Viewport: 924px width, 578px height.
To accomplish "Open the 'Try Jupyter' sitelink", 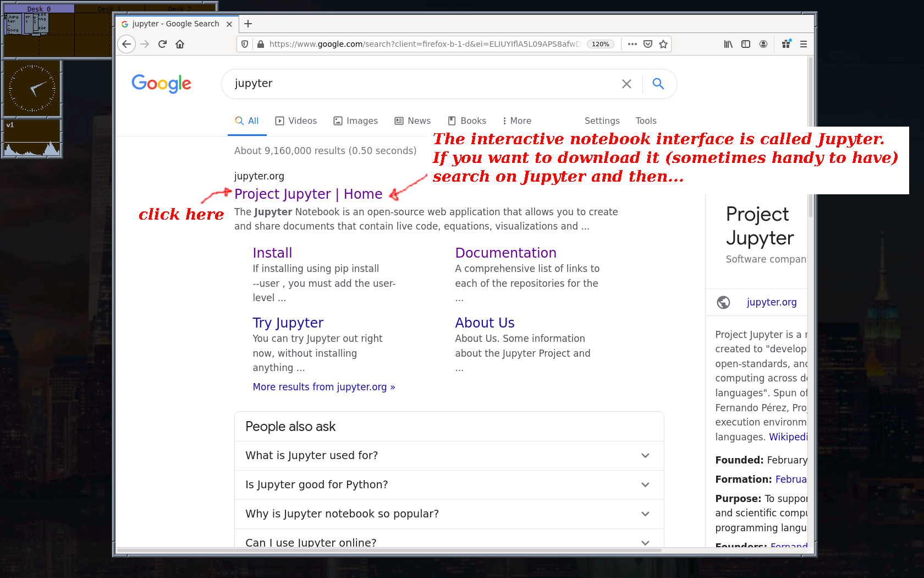I will [288, 323].
